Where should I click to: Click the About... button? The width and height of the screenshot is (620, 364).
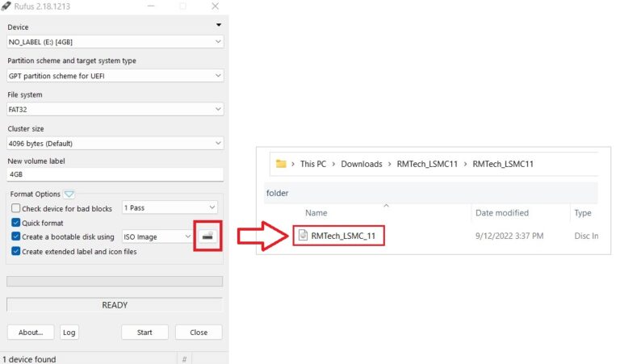point(31,333)
